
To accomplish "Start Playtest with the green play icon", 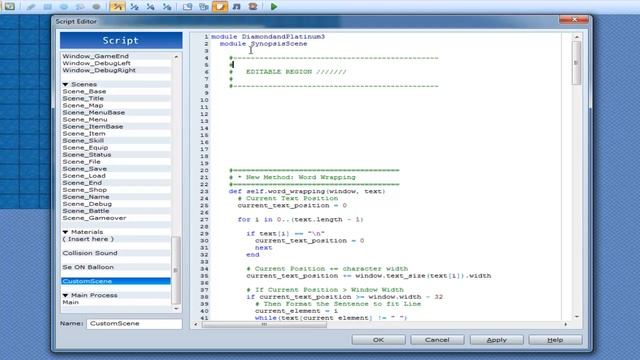I will [274, 7].
